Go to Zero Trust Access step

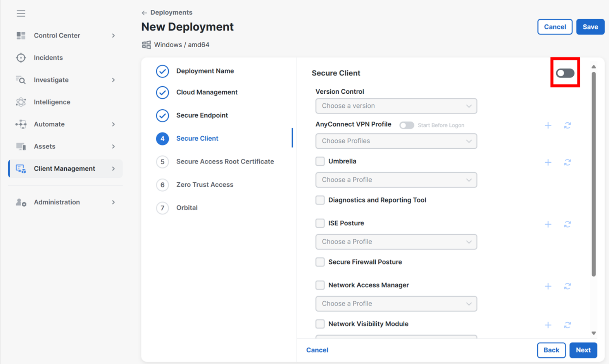coord(204,185)
